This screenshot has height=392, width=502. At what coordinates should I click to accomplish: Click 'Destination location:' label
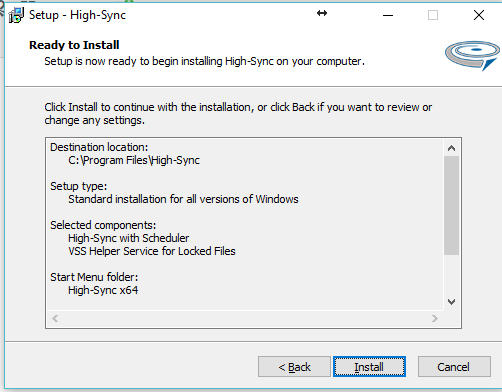[99, 147]
